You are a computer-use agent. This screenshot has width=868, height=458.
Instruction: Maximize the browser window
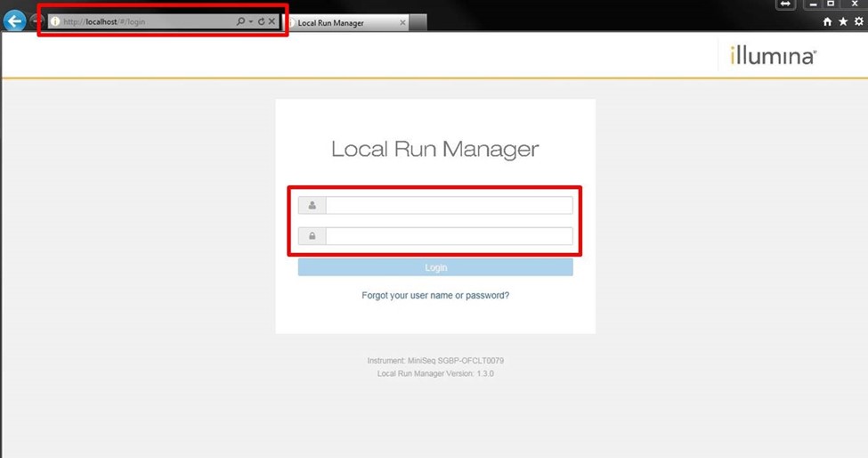click(x=831, y=4)
